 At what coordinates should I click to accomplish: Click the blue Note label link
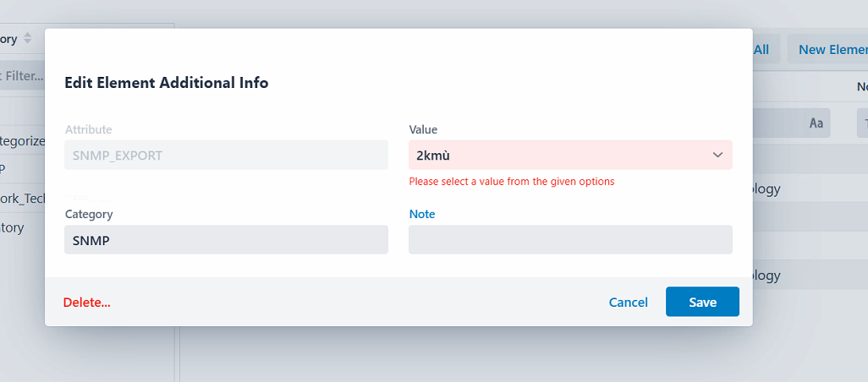tap(421, 215)
